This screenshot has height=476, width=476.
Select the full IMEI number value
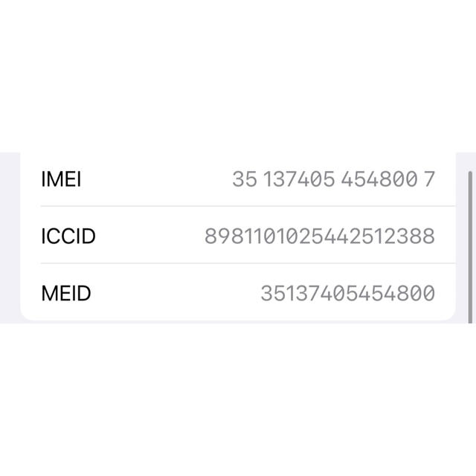click(x=334, y=179)
